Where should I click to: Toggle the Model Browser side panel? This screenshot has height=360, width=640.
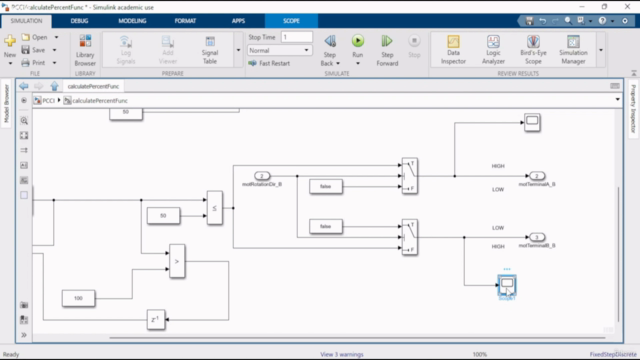point(6,103)
